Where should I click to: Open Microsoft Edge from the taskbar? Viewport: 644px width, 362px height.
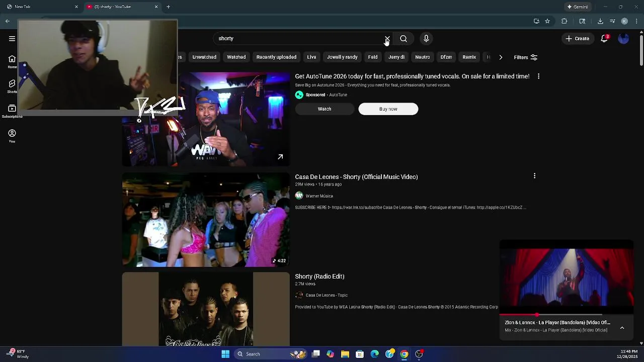[x=375, y=354]
